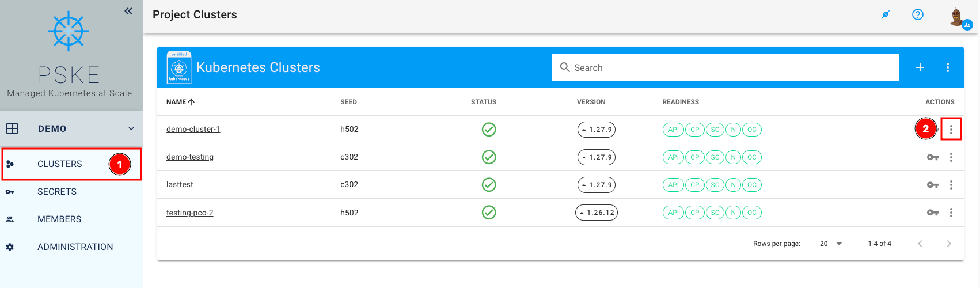Focus the cluster Search field
Image resolution: width=980 pixels, height=288 pixels.
pyautogui.click(x=725, y=67)
